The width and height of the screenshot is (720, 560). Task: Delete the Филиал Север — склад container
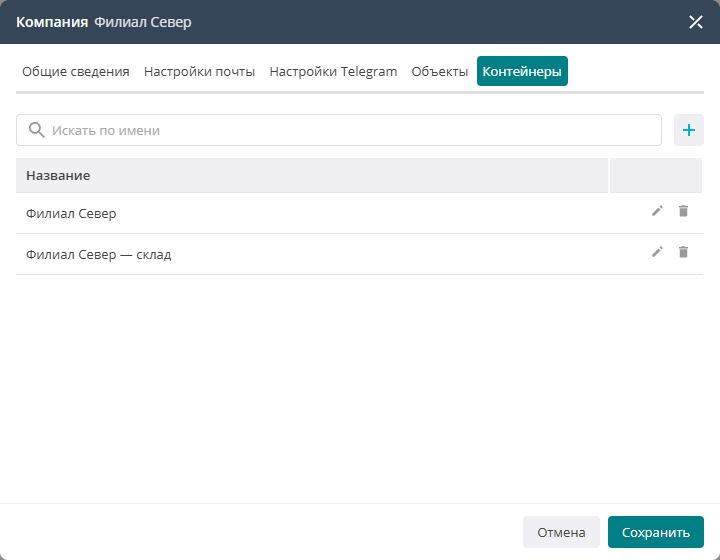coord(683,252)
